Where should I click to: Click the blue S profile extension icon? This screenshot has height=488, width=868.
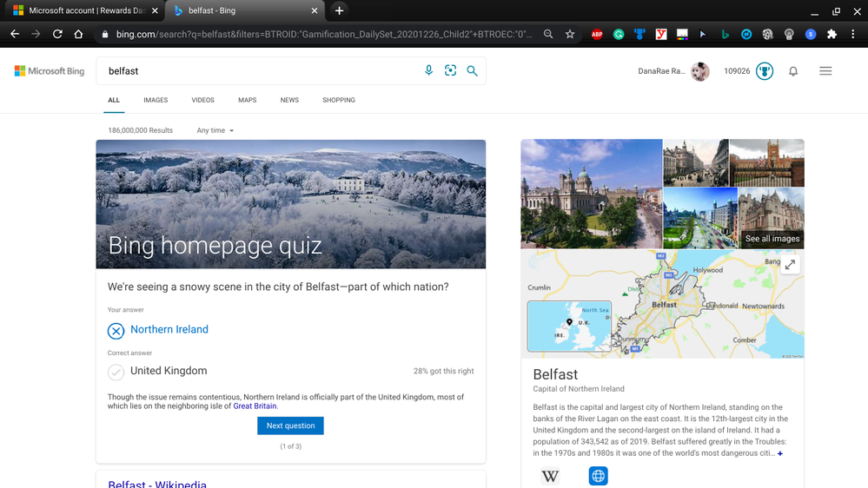click(x=811, y=35)
